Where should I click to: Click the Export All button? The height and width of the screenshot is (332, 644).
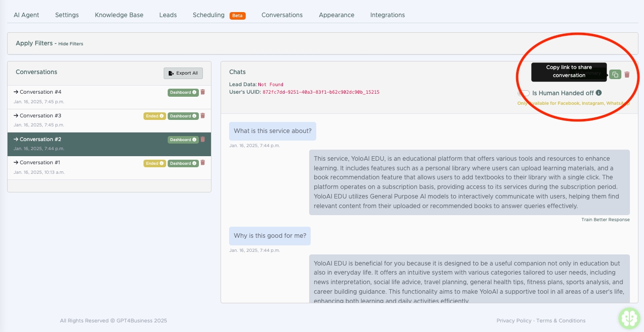click(183, 73)
